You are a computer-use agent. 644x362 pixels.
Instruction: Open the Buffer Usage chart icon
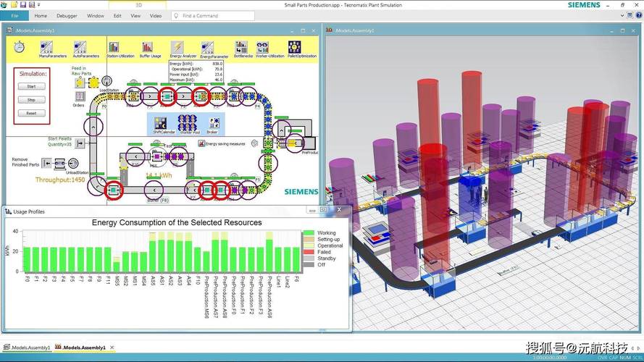pos(147,47)
